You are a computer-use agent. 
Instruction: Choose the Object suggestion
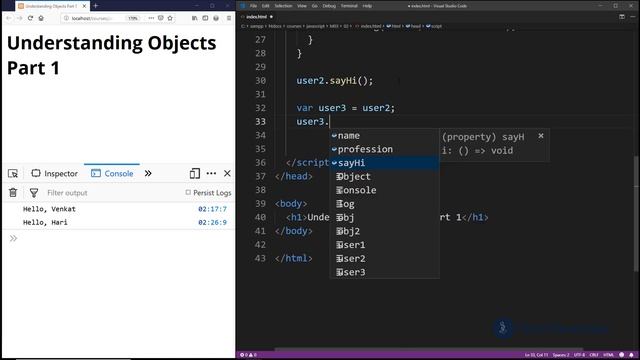click(x=384, y=177)
